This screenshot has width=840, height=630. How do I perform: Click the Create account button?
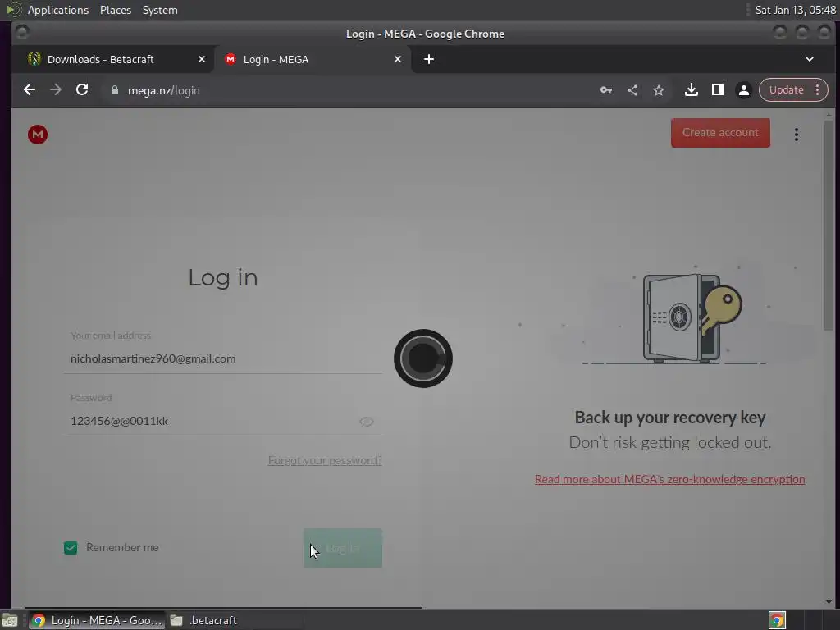point(720,132)
